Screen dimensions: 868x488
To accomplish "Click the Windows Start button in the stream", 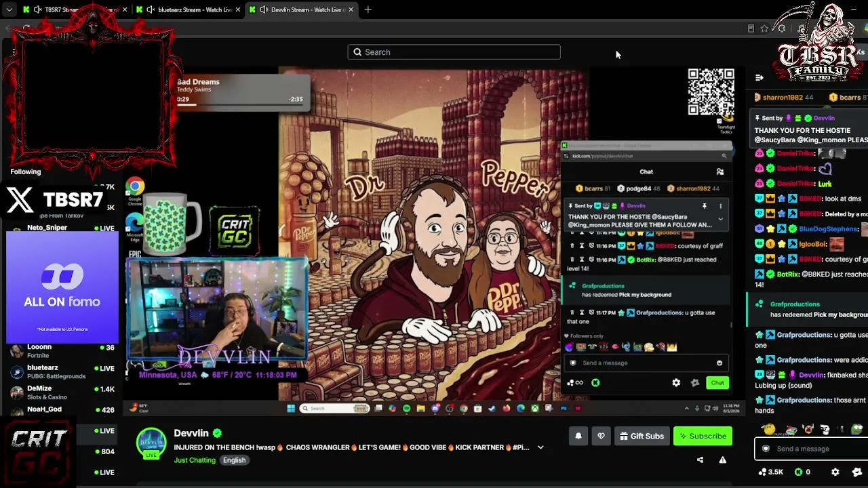I will (291, 409).
